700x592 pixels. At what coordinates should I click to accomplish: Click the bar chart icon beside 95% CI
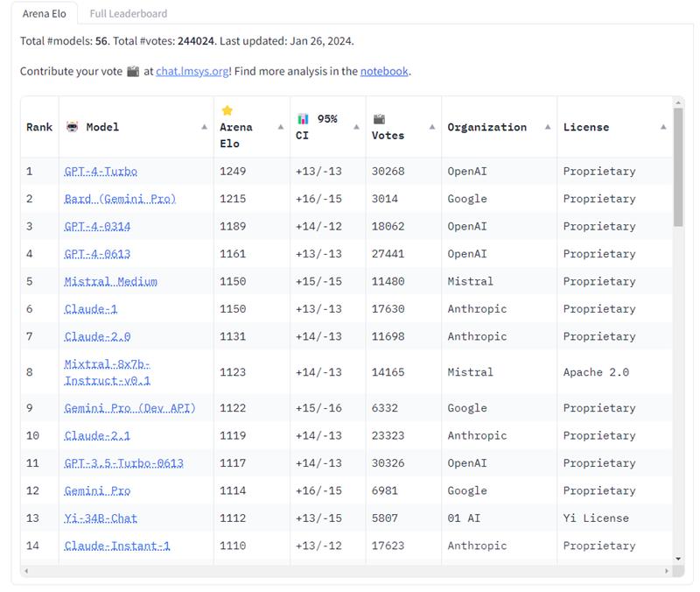coord(303,119)
